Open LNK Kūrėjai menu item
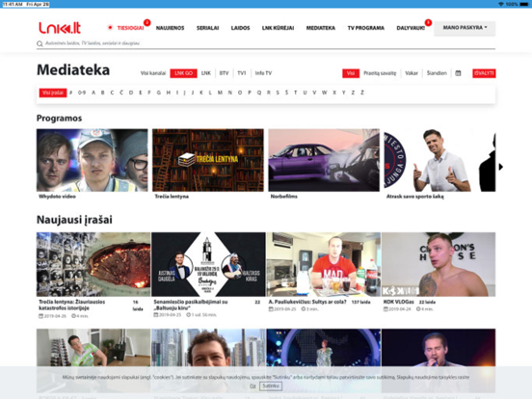Image resolution: width=532 pixels, height=399 pixels. pos(278,28)
